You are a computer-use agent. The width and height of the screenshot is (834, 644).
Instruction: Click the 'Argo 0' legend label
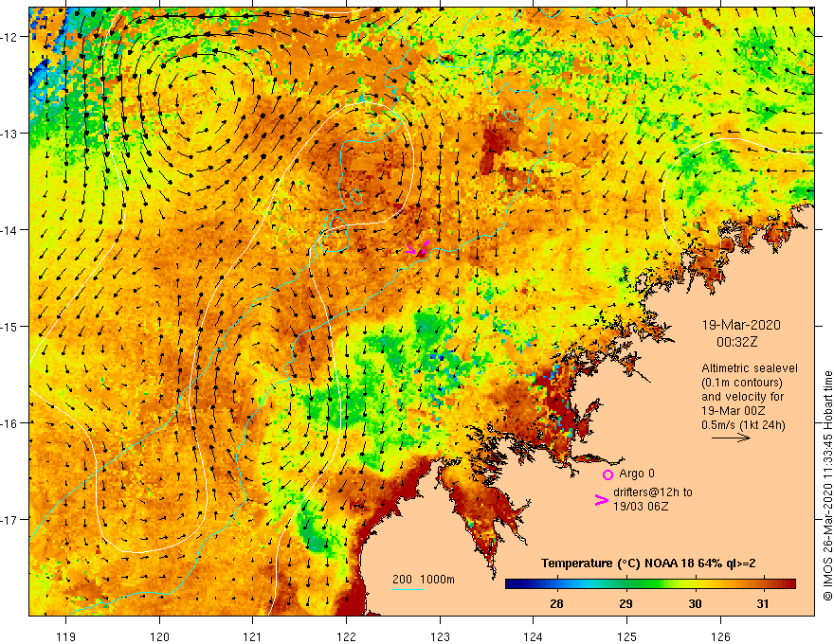click(637, 474)
